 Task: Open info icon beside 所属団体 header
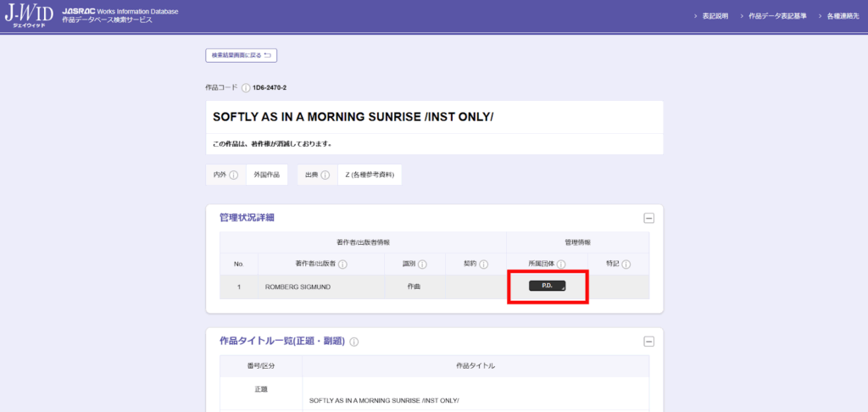[x=561, y=264]
